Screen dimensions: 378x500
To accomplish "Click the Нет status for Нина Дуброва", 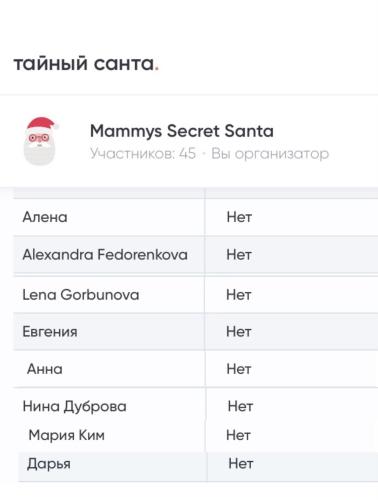I will (240, 406).
